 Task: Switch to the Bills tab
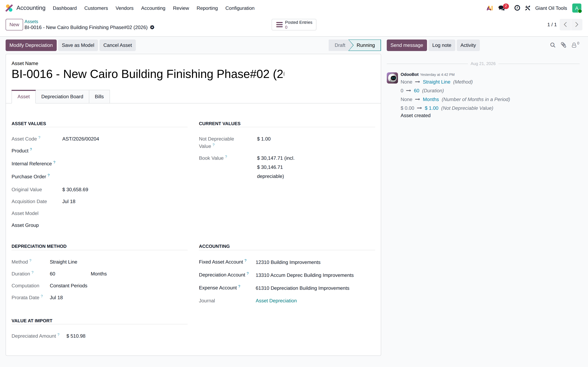(99, 97)
